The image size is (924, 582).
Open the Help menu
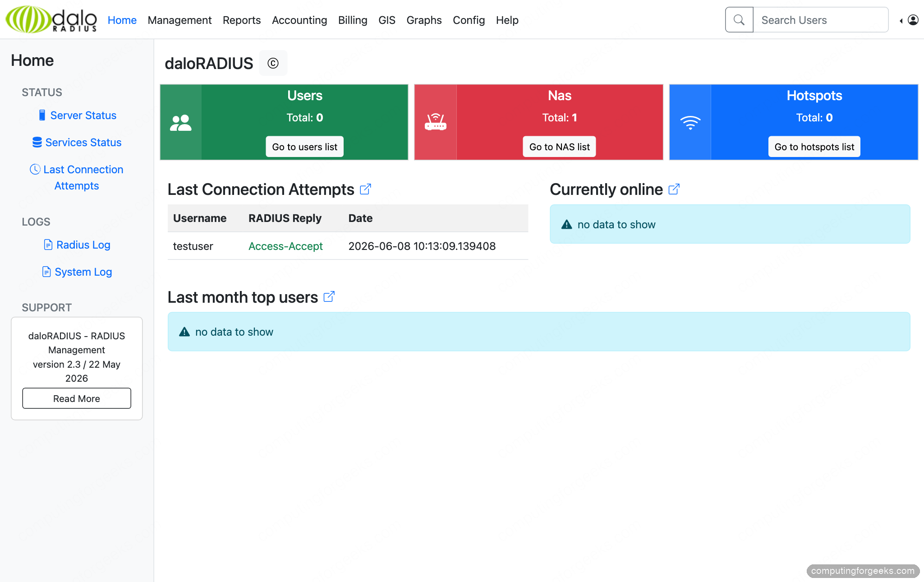(x=507, y=20)
